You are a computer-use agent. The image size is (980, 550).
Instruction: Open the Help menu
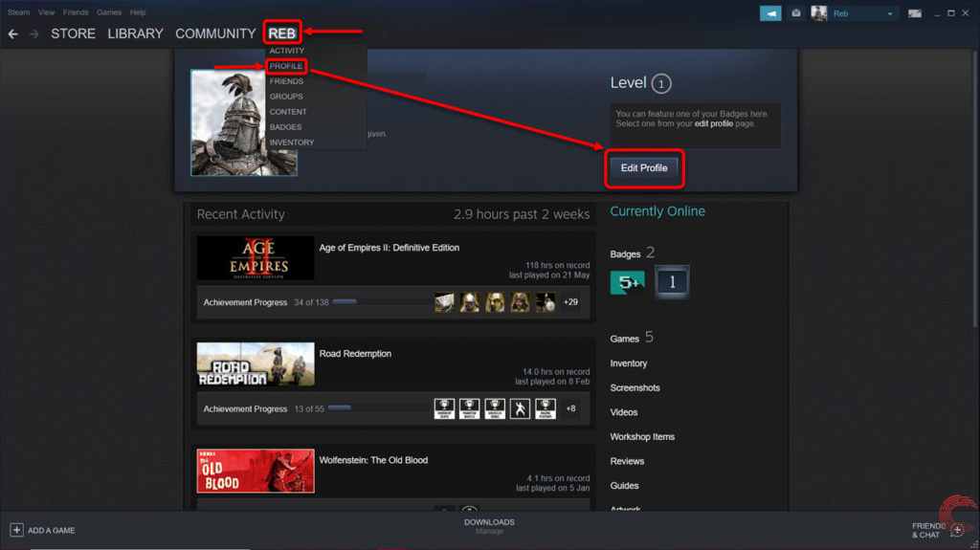(x=138, y=11)
